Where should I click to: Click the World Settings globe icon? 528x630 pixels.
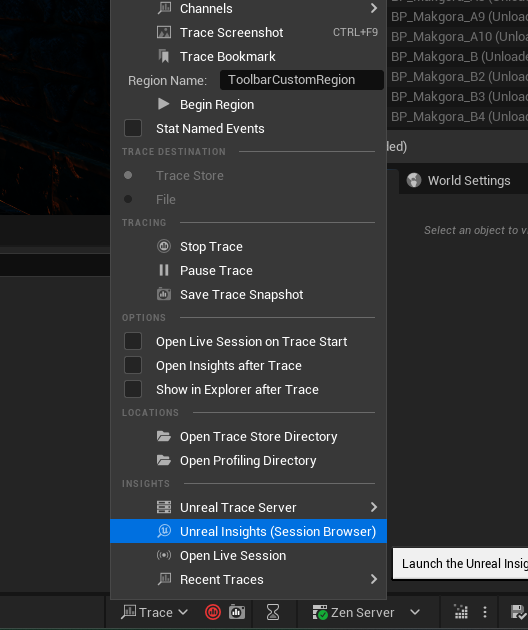click(414, 180)
